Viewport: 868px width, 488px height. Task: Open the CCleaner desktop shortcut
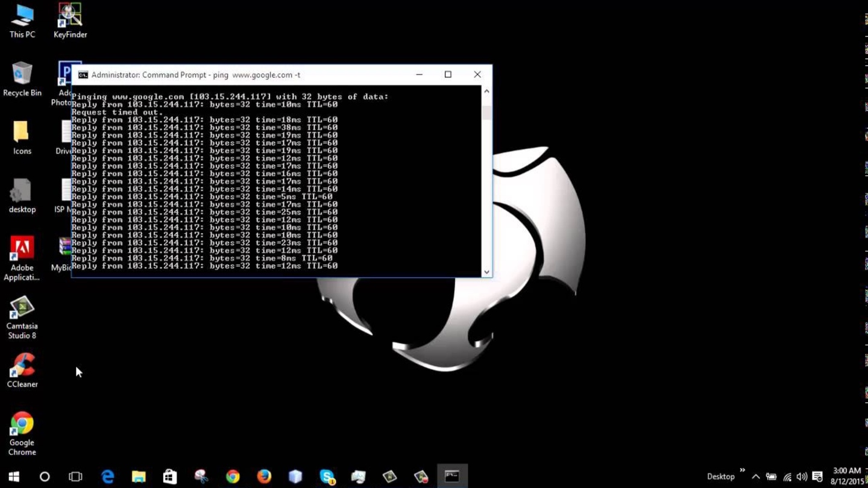point(22,369)
